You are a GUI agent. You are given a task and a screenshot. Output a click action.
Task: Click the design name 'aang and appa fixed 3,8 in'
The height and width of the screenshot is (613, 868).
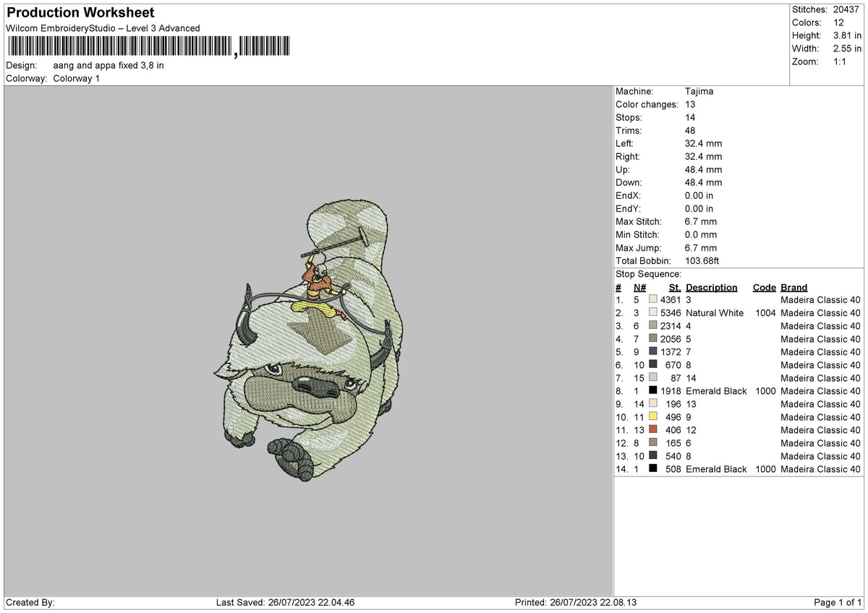[x=109, y=65]
